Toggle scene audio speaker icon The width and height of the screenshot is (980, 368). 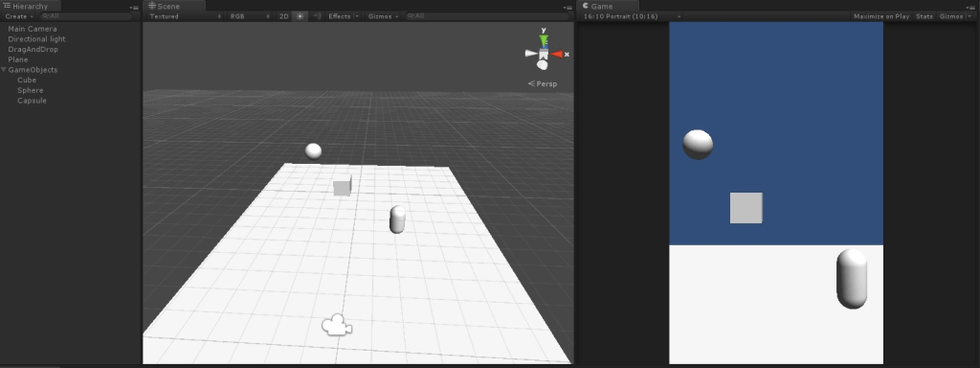tap(317, 16)
